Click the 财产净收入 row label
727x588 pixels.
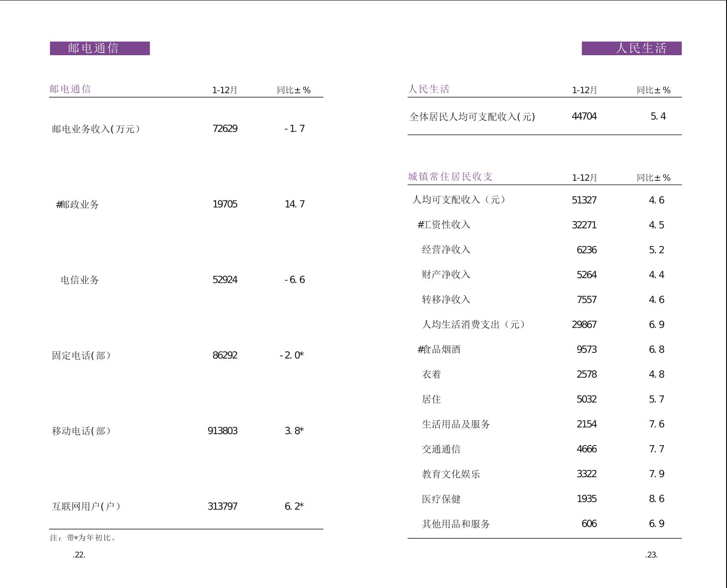point(446,275)
